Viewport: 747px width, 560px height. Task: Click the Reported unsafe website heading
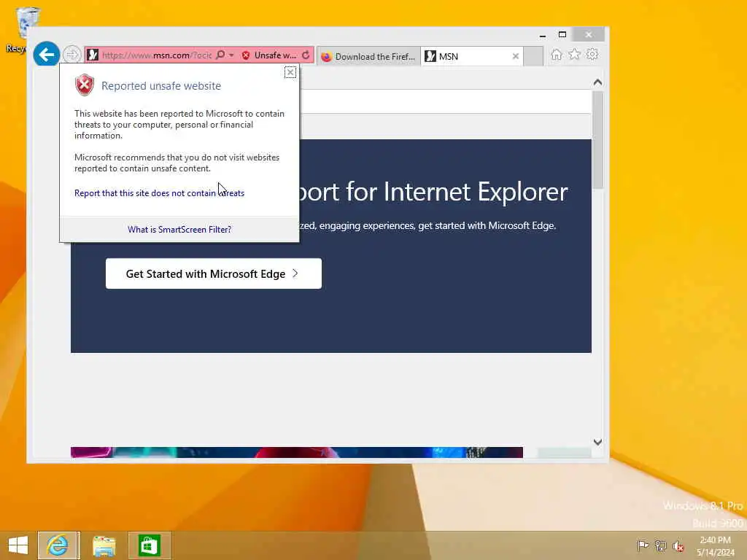161,86
